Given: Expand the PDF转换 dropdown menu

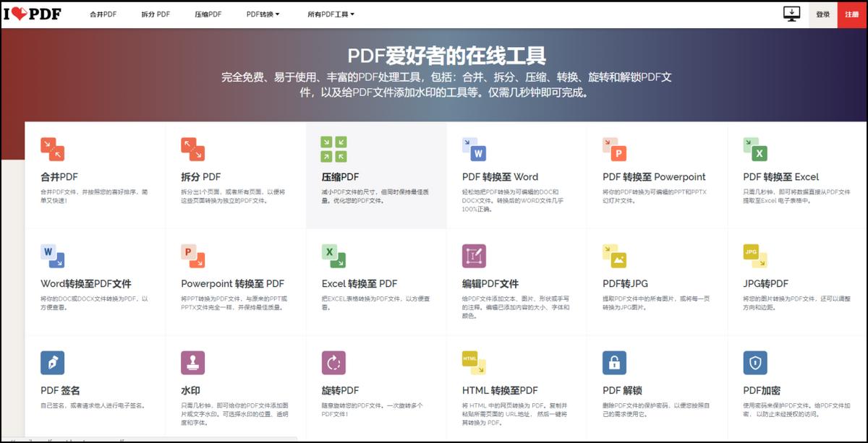Looking at the screenshot, I should pos(262,14).
